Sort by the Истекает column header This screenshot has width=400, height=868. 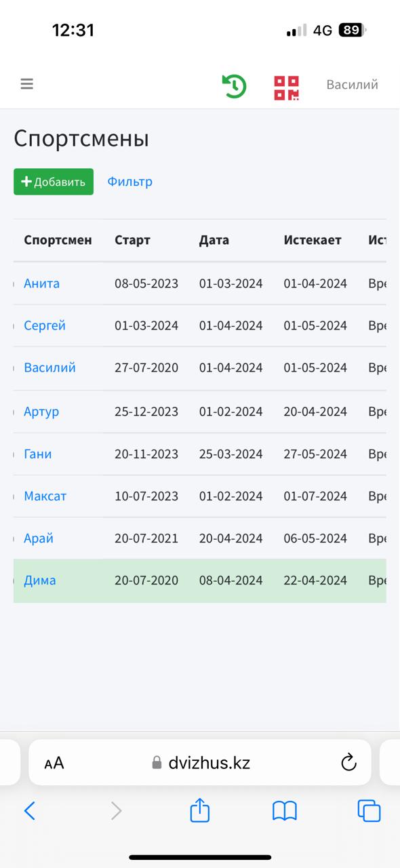[x=313, y=240]
